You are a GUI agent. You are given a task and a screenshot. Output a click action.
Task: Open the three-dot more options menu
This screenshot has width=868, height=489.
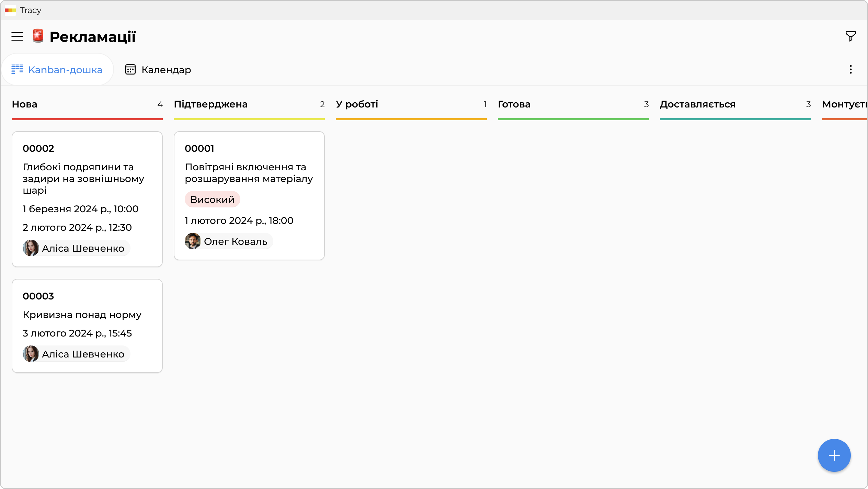tap(850, 70)
